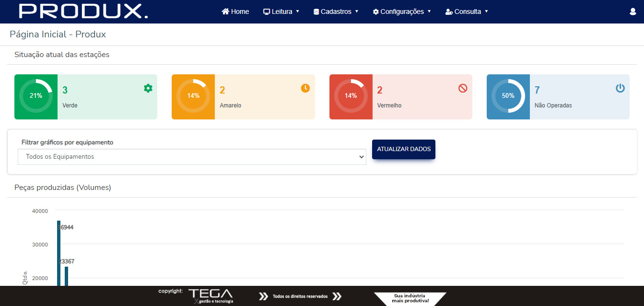Click the ATUALIZAR DADOS button
The height and width of the screenshot is (306, 644).
[x=404, y=149]
